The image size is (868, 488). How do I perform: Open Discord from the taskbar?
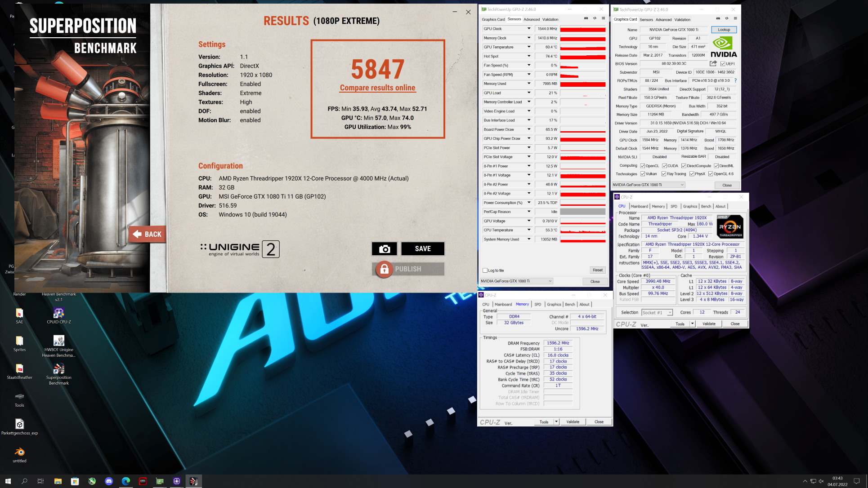109,481
